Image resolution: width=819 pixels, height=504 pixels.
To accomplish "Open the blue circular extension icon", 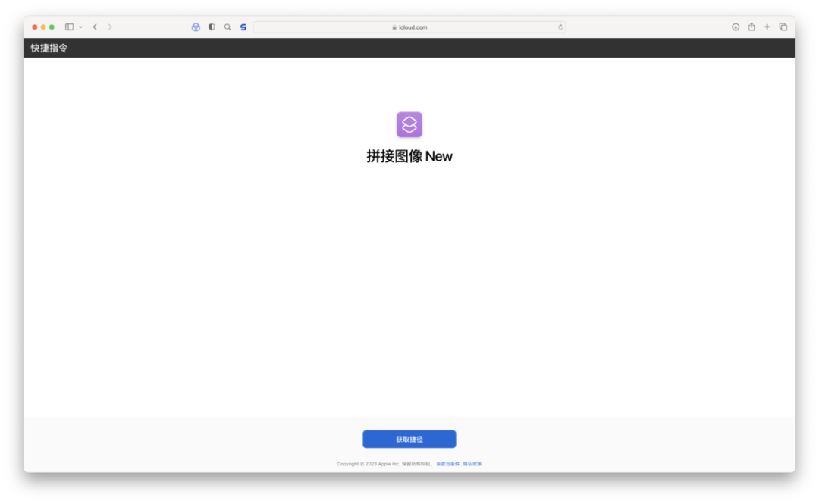I will [196, 27].
